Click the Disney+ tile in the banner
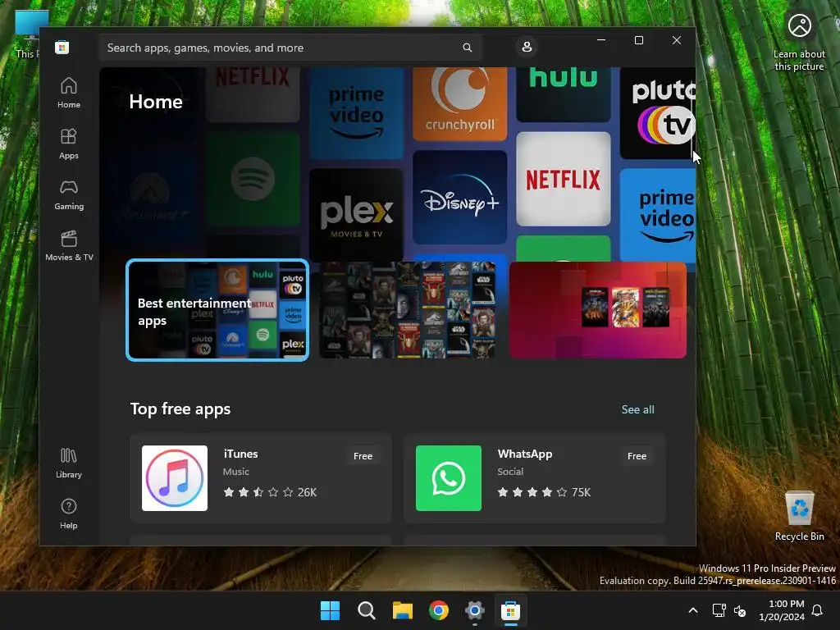The height and width of the screenshot is (630, 840). pos(459,197)
